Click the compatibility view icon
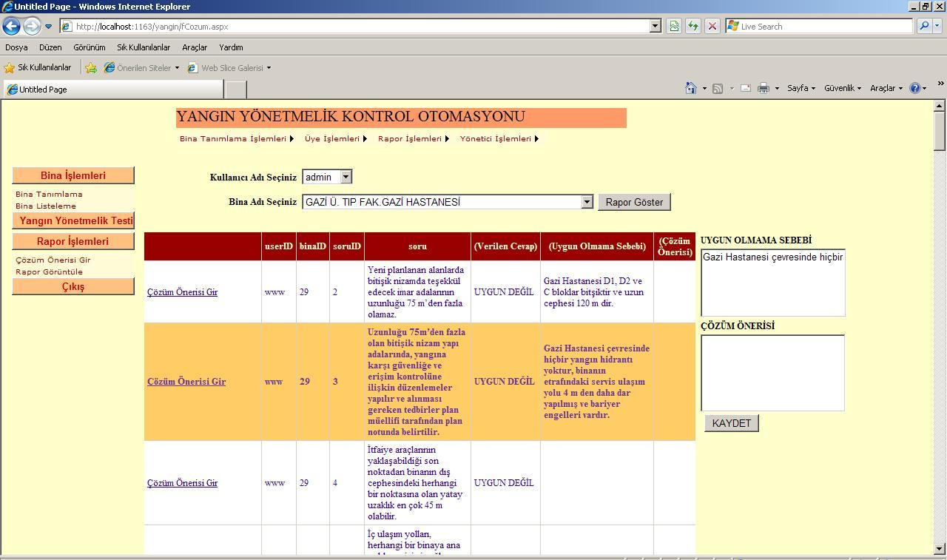The image size is (947, 560). [674, 26]
